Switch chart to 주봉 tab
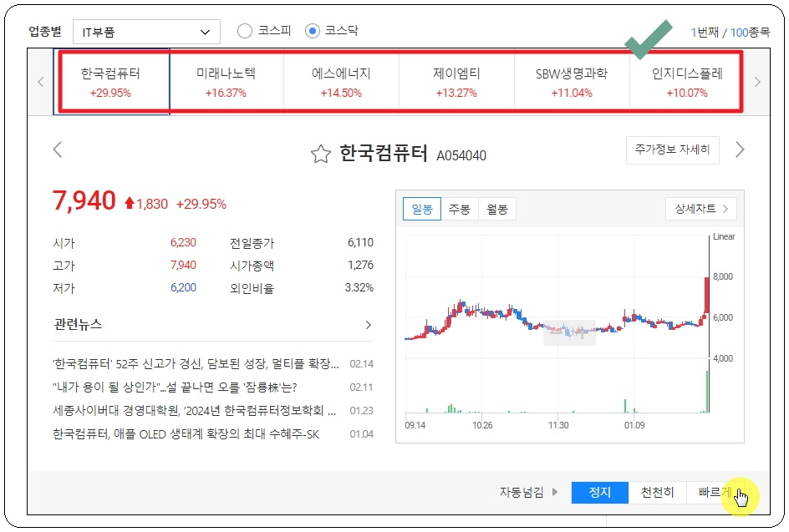 click(x=460, y=209)
